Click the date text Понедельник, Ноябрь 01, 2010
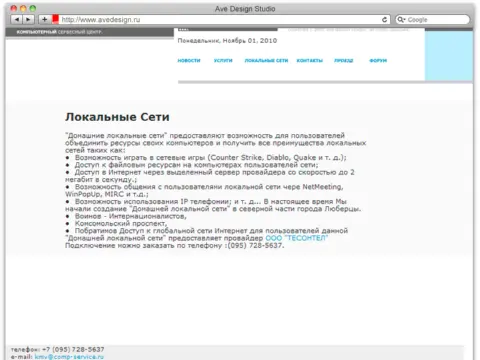 point(227,41)
